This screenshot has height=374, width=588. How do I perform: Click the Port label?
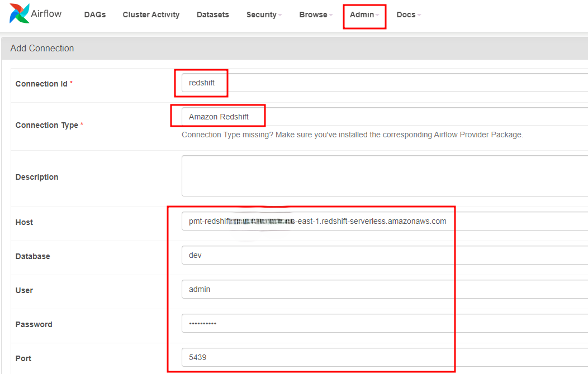23,359
